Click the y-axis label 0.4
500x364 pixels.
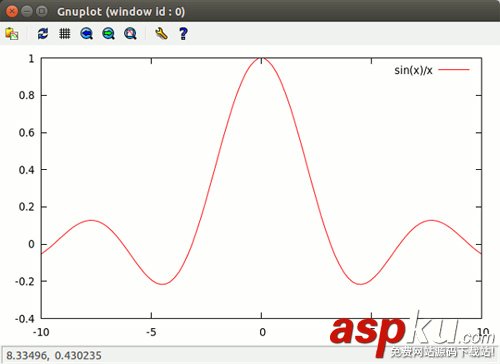(x=27, y=170)
